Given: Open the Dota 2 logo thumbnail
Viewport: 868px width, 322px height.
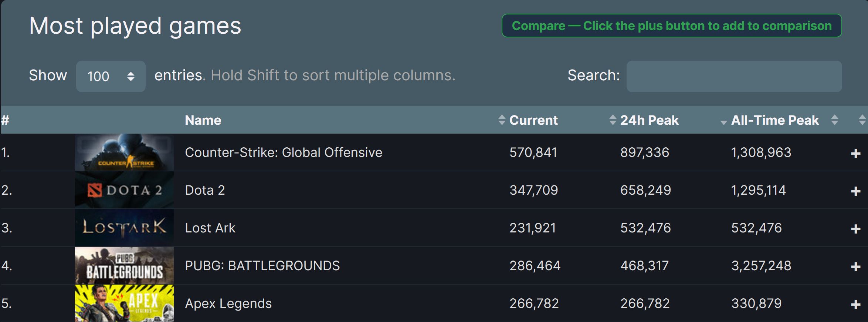Looking at the screenshot, I should click(x=124, y=190).
